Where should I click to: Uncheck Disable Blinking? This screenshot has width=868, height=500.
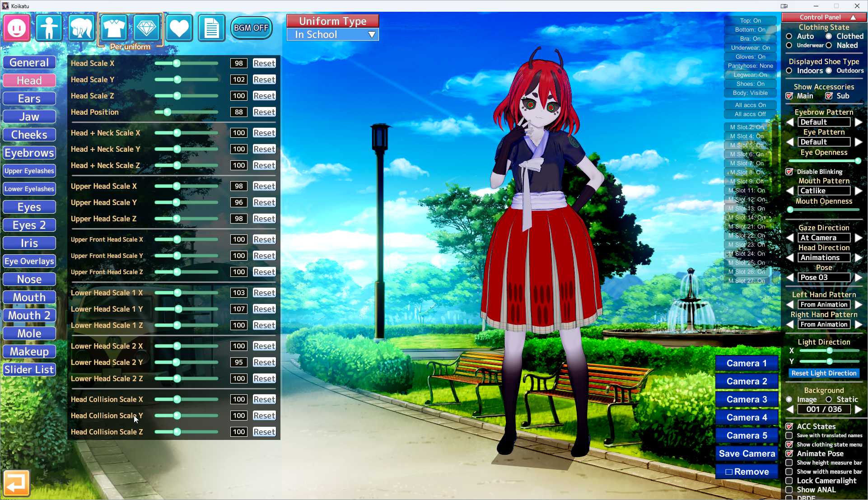click(x=789, y=172)
